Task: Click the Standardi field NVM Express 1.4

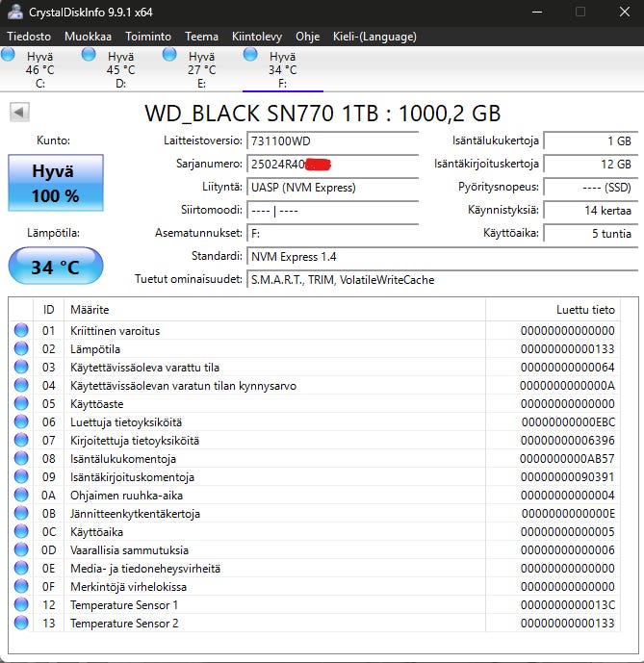Action: pos(442,257)
